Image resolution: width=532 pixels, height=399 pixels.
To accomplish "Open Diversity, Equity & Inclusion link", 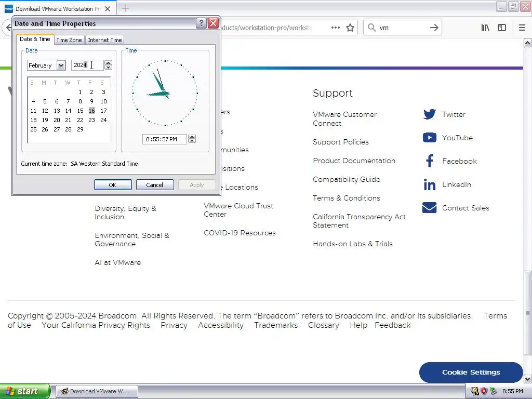I will [x=125, y=212].
